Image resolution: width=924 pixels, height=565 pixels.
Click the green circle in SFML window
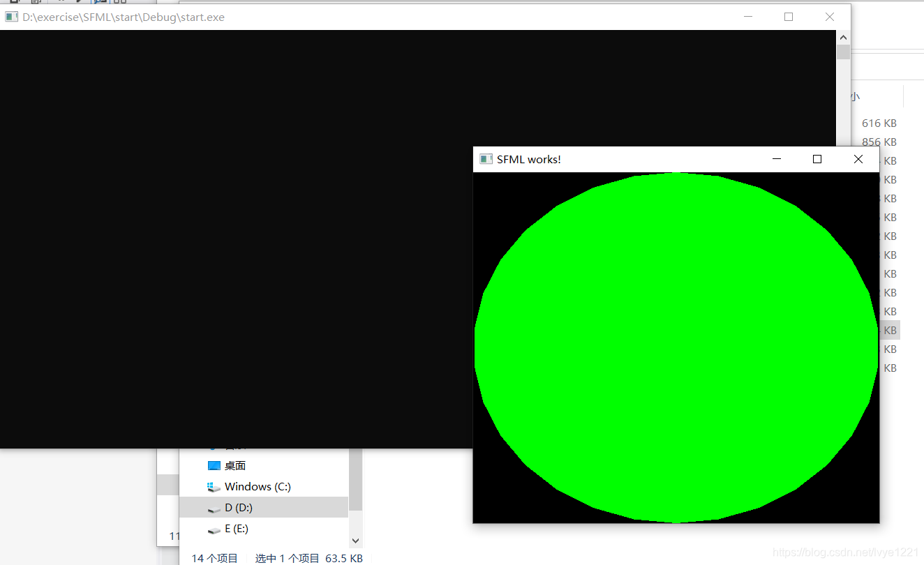pyautogui.click(x=676, y=347)
